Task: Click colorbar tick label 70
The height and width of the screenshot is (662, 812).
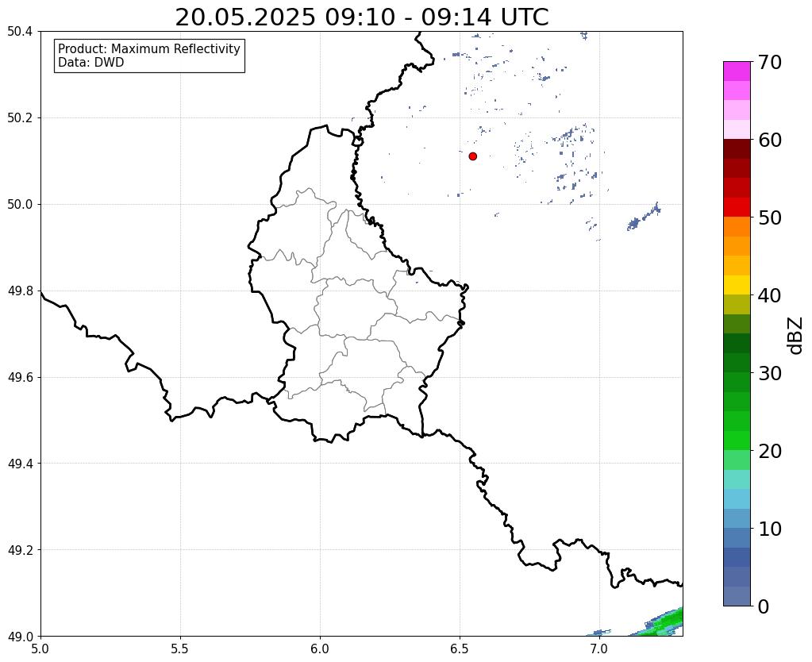Action: (770, 62)
